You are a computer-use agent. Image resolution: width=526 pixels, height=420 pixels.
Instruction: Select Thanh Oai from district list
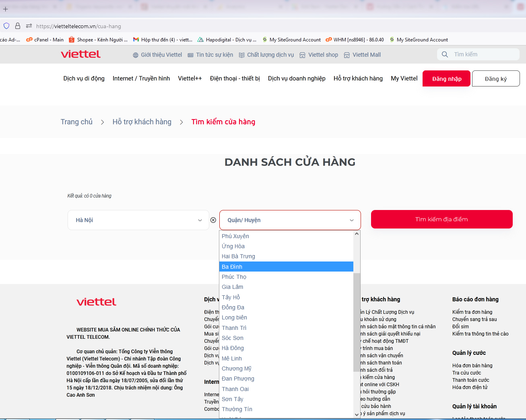click(286, 389)
